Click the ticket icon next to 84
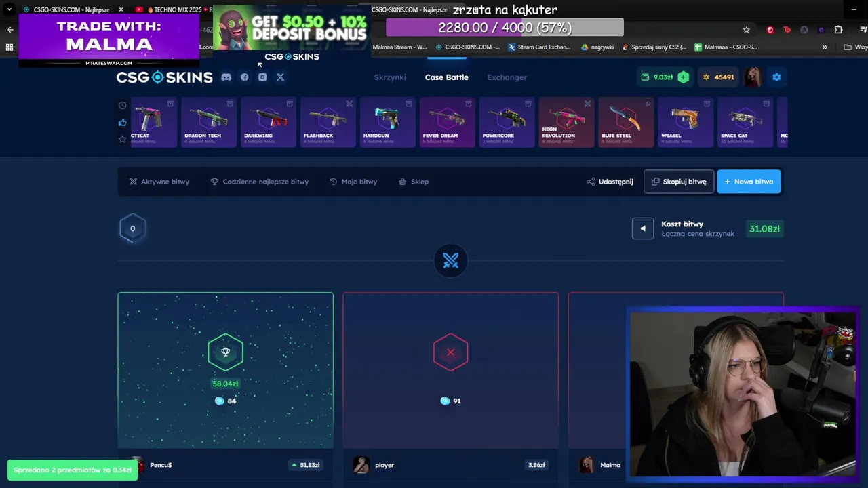 219,401
